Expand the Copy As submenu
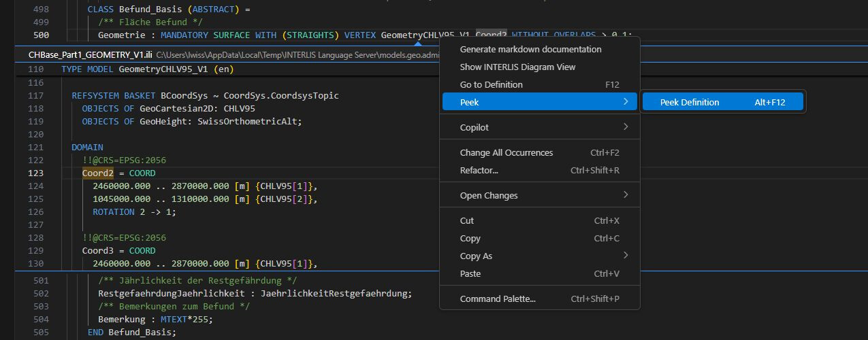Screen dimensions: 868x340 (625, 256)
